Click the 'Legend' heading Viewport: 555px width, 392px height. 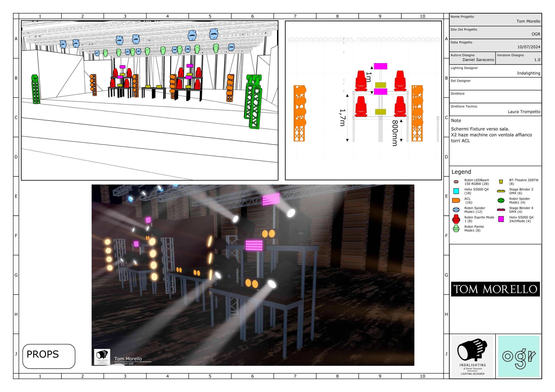tap(461, 172)
